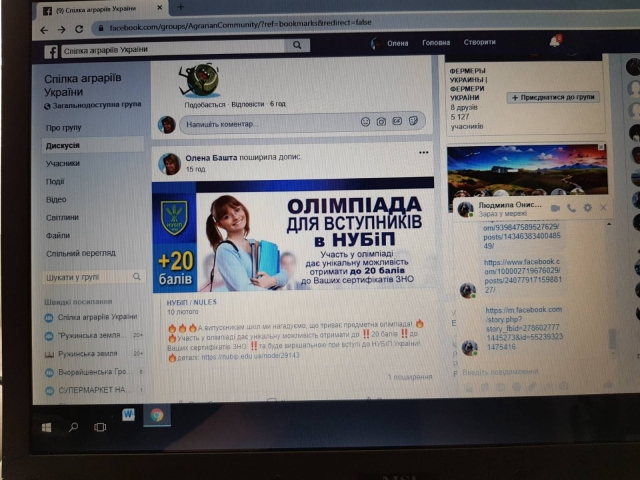Go to Головна in Facebook header
This screenshot has width=640, height=480.
(436, 42)
